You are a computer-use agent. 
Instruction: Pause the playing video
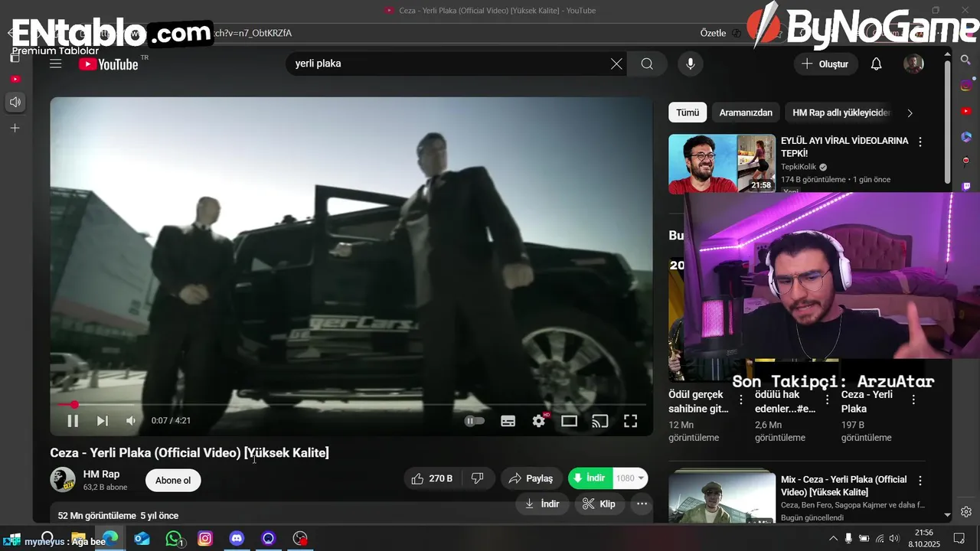click(x=73, y=421)
